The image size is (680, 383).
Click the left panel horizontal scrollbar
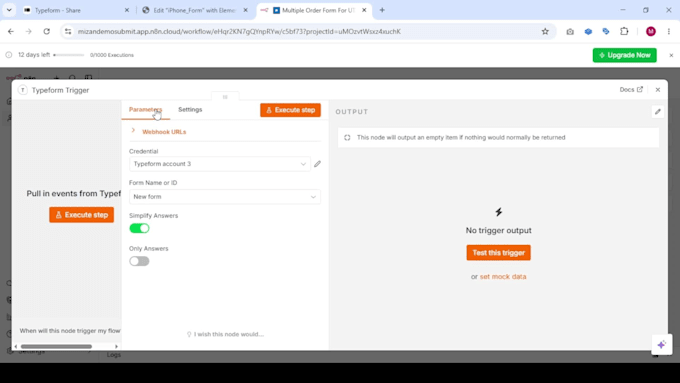click(x=56, y=347)
